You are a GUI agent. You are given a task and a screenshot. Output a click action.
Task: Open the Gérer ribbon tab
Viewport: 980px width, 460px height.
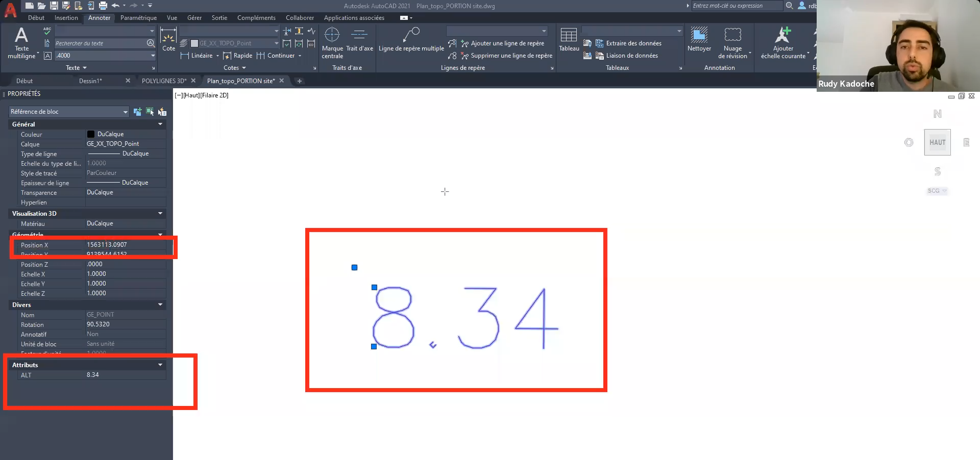click(x=194, y=18)
